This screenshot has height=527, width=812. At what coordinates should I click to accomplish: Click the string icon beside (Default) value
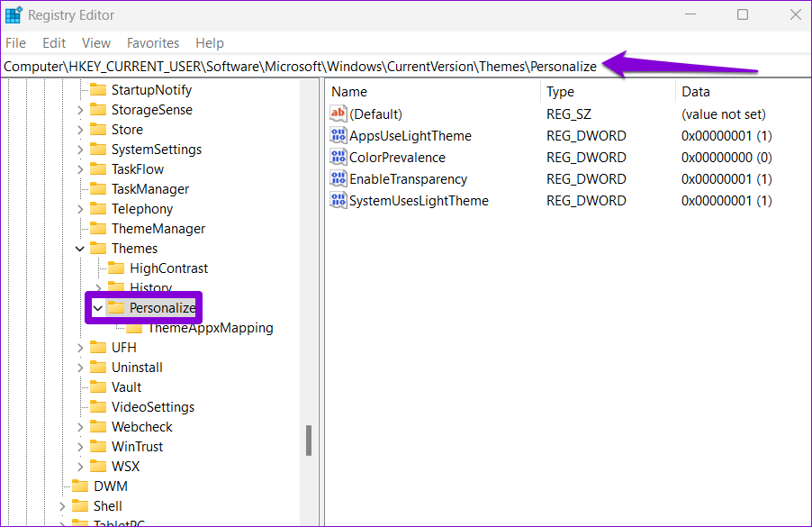coord(338,114)
